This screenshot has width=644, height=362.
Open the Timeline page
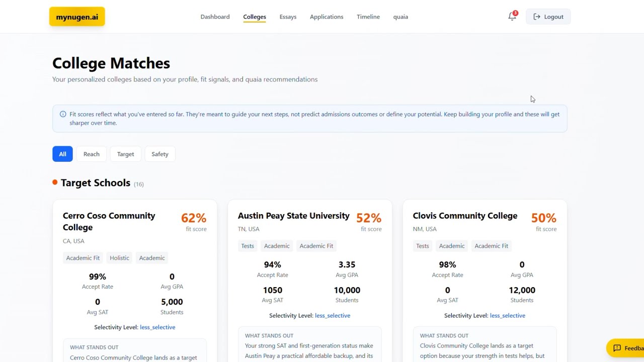(x=368, y=17)
